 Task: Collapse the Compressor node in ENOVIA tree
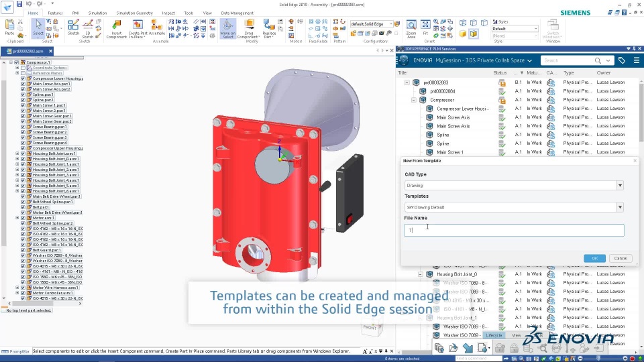[x=414, y=100]
